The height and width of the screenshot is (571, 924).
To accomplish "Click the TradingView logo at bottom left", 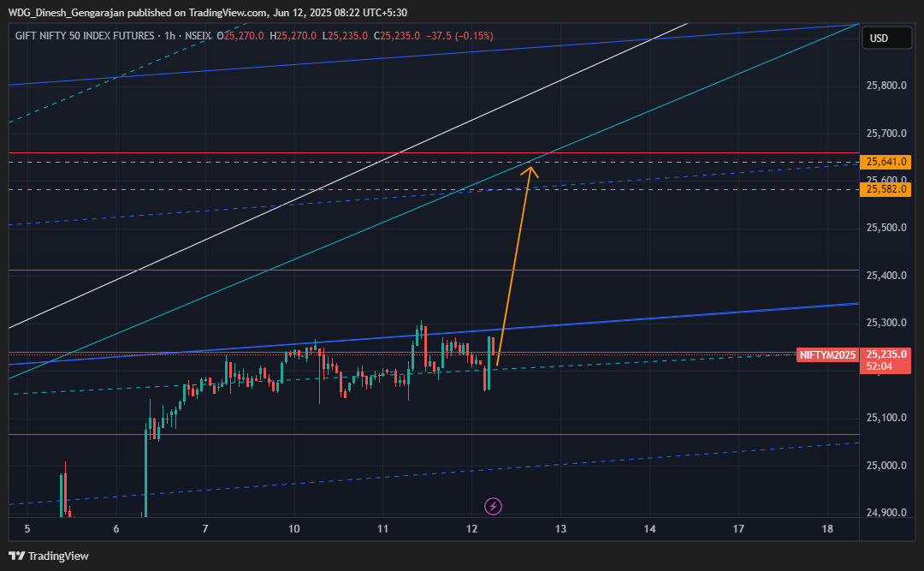I will pyautogui.click(x=48, y=556).
